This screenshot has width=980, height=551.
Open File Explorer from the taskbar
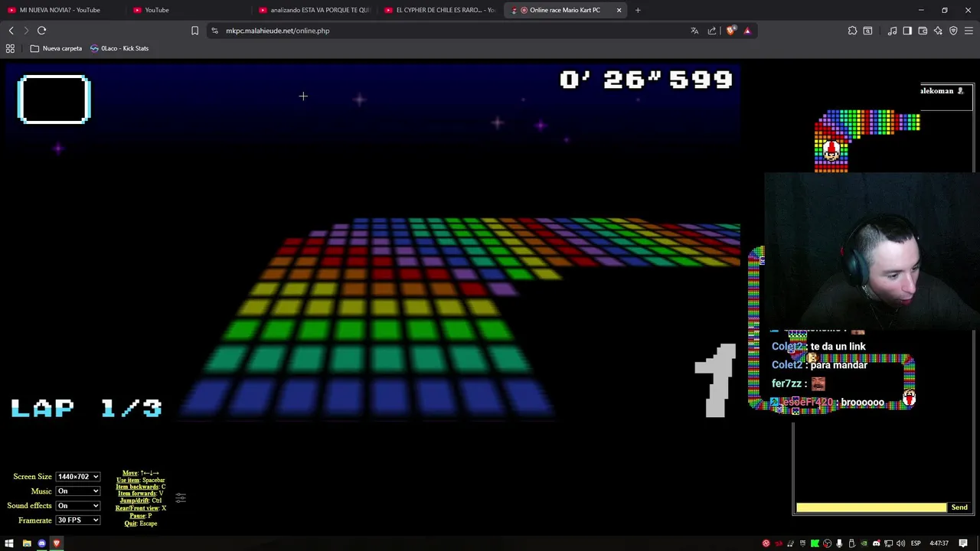click(26, 543)
